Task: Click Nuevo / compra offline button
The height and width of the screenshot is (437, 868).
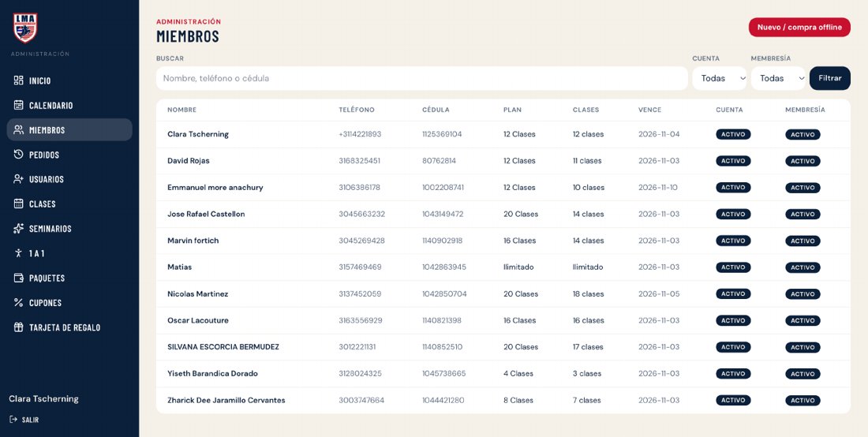Action: pos(799,27)
